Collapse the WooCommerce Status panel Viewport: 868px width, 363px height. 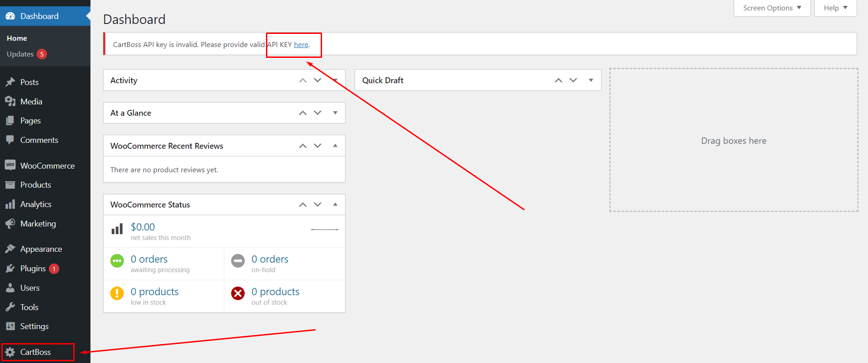(x=335, y=204)
